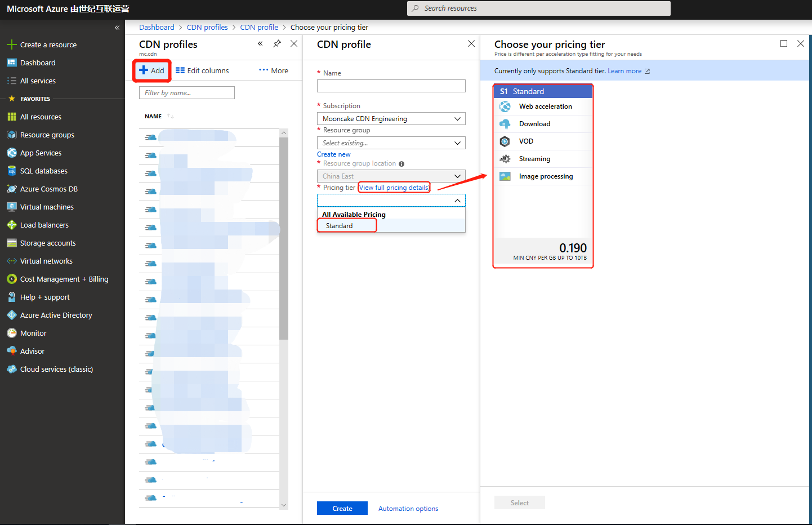Go to CDN profiles breadcrumb
This screenshot has width=812, height=525.
point(207,27)
